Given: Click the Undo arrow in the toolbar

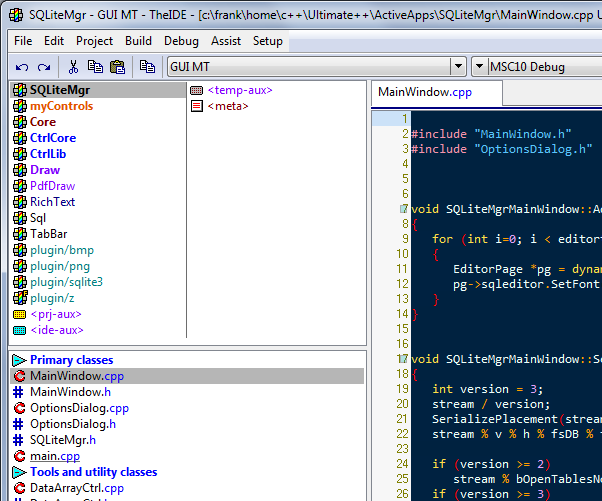Looking at the screenshot, I should click(x=22, y=67).
